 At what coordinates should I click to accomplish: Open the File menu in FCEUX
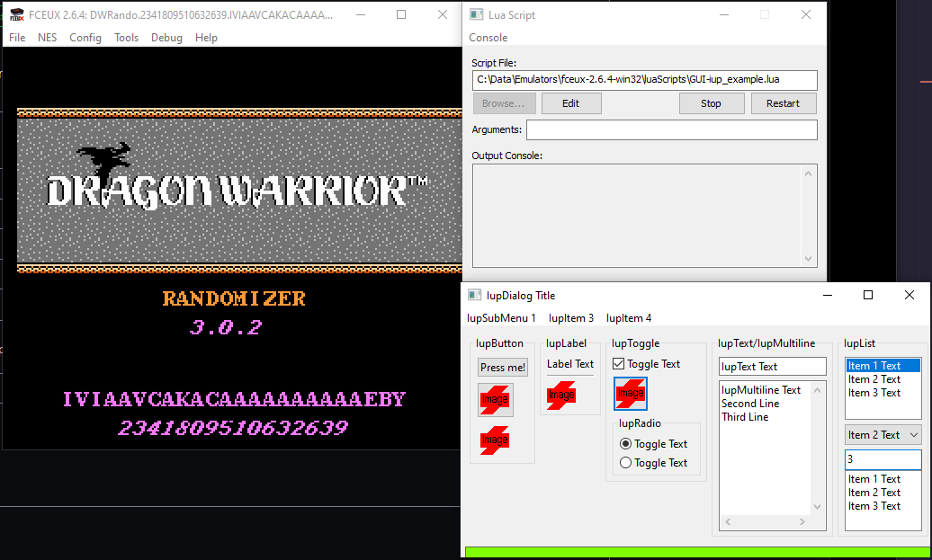(x=17, y=38)
